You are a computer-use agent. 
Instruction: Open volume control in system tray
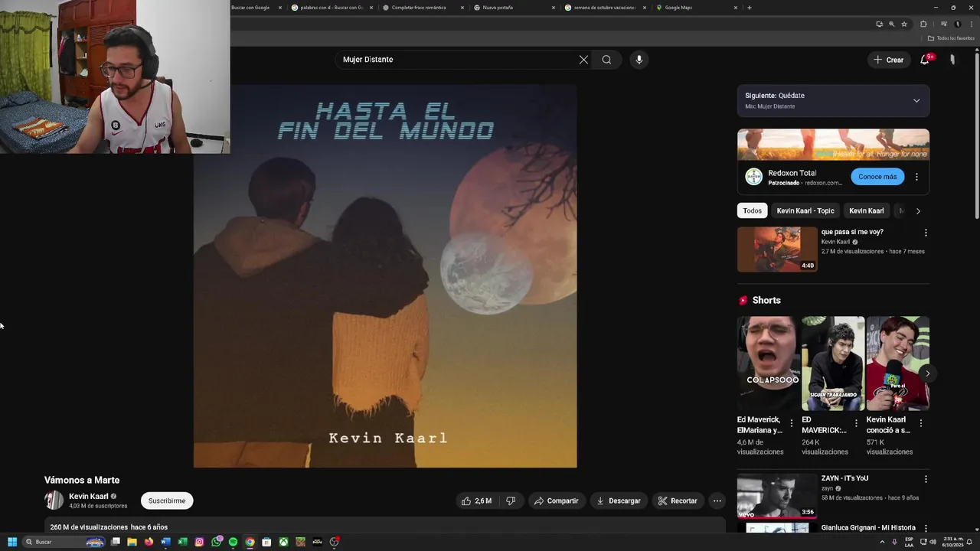coord(933,542)
